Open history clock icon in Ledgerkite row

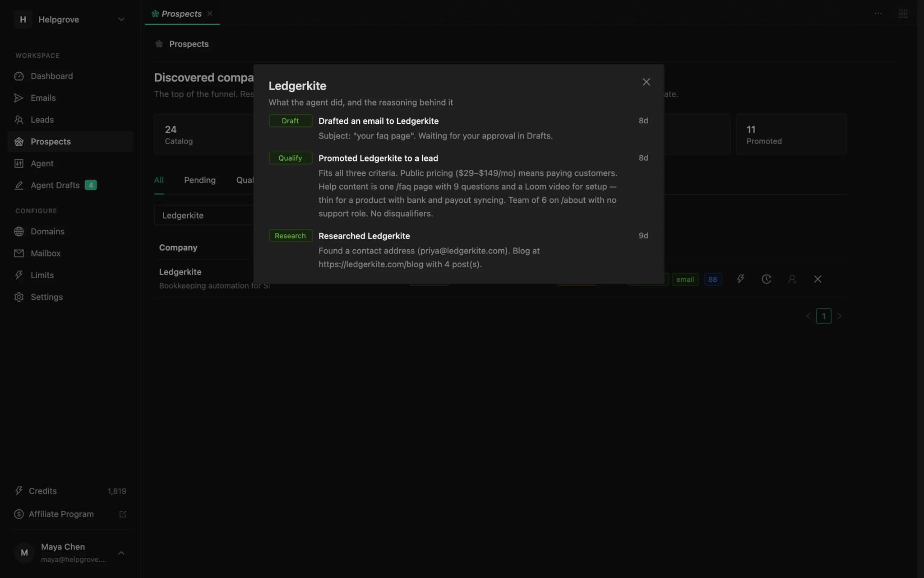click(766, 279)
